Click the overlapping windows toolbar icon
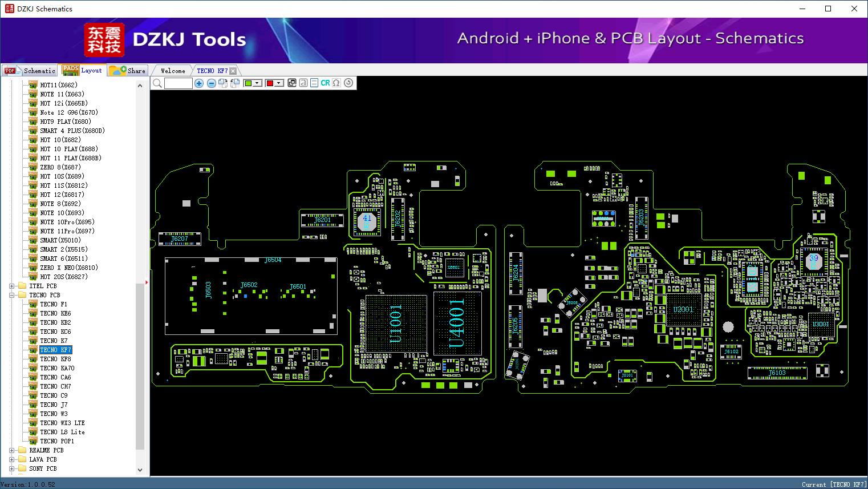 point(292,83)
